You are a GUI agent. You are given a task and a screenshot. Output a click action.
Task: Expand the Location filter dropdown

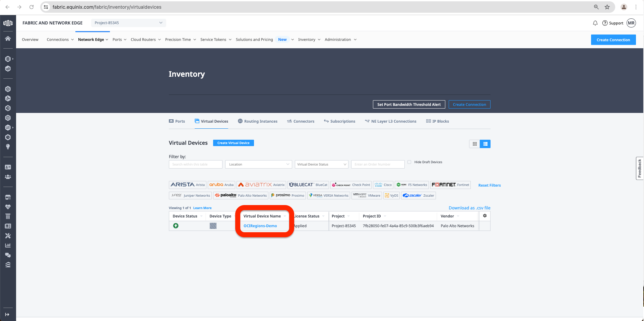pos(258,165)
